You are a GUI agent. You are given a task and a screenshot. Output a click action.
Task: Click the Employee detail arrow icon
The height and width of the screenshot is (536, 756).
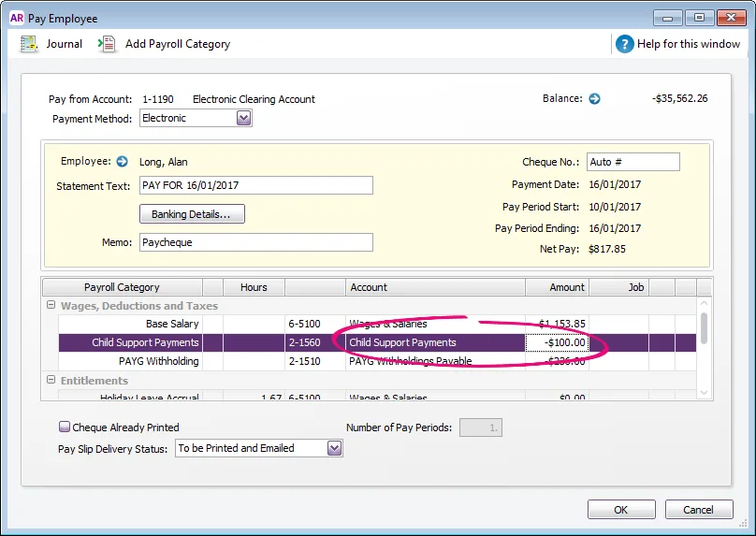122,162
